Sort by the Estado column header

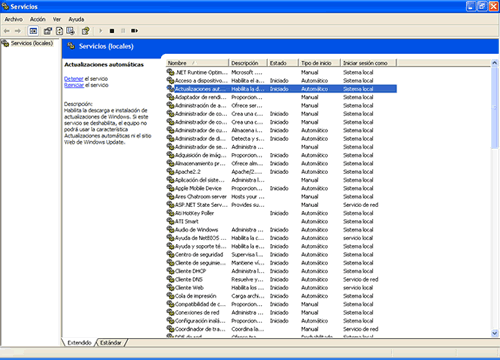(x=283, y=63)
